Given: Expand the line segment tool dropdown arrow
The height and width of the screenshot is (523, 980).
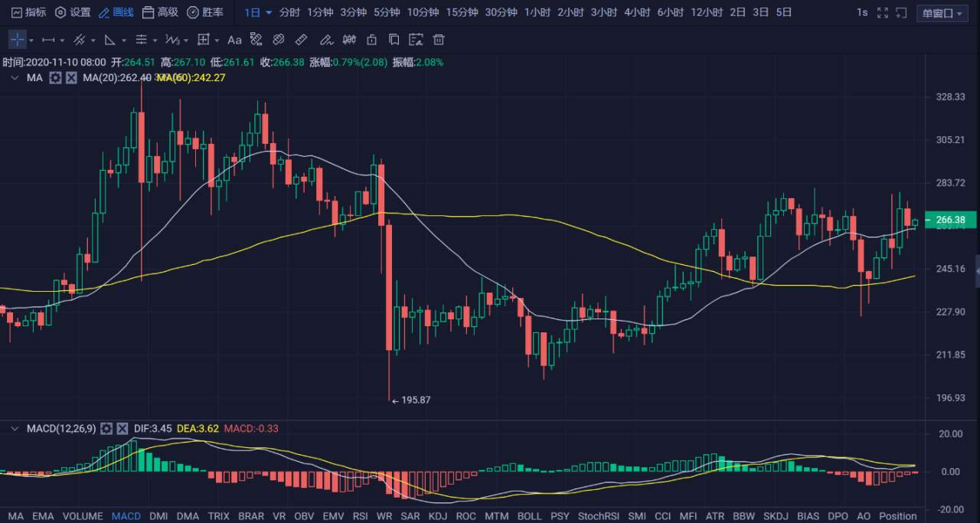Looking at the screenshot, I should click(62, 41).
